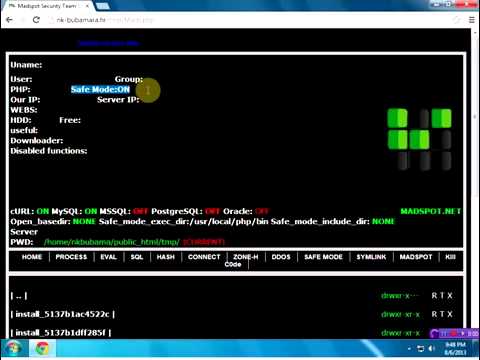Open the ZONE-H menu item

[246, 257]
